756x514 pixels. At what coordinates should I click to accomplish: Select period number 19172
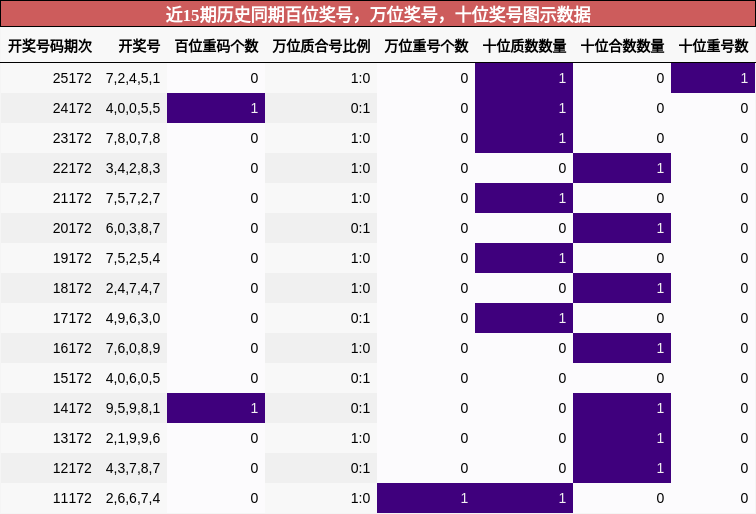[x=72, y=258]
